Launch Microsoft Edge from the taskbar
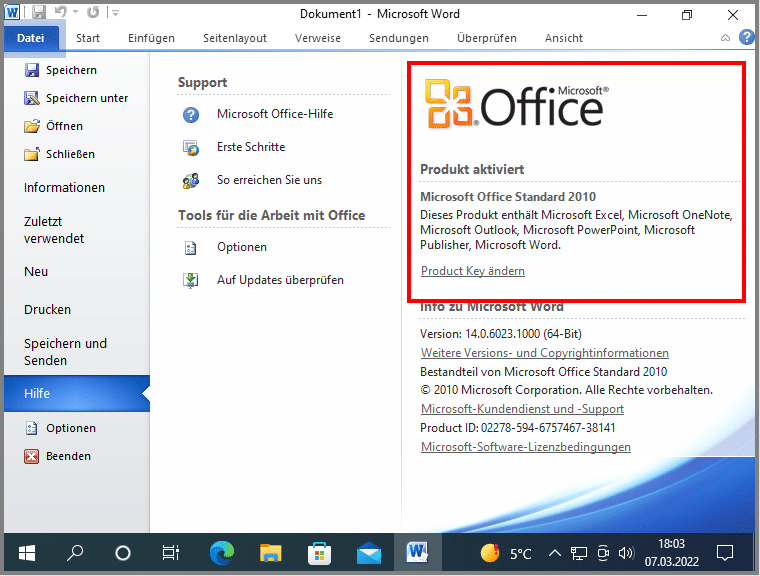Image resolution: width=760 pixels, height=576 pixels. pyautogui.click(x=222, y=552)
